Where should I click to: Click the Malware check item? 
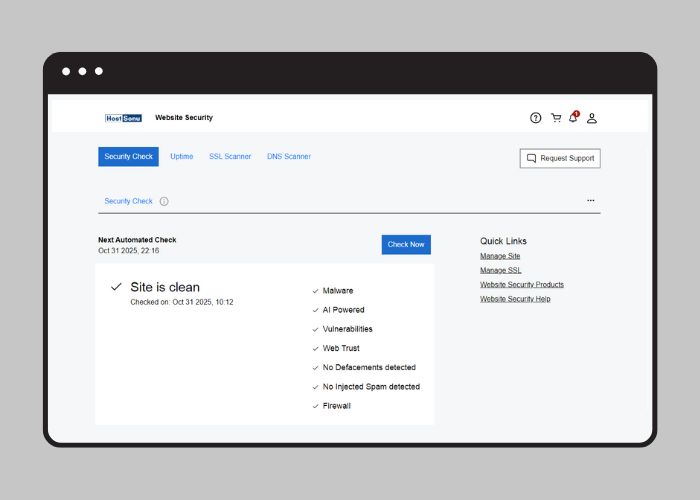tap(337, 291)
